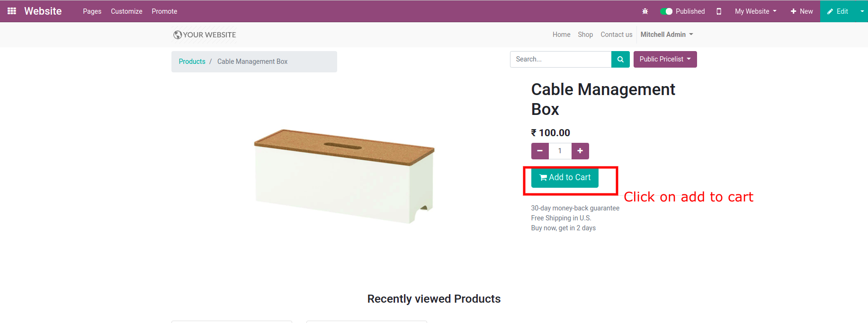Expand the Public Pricelist dropdown

pos(665,60)
